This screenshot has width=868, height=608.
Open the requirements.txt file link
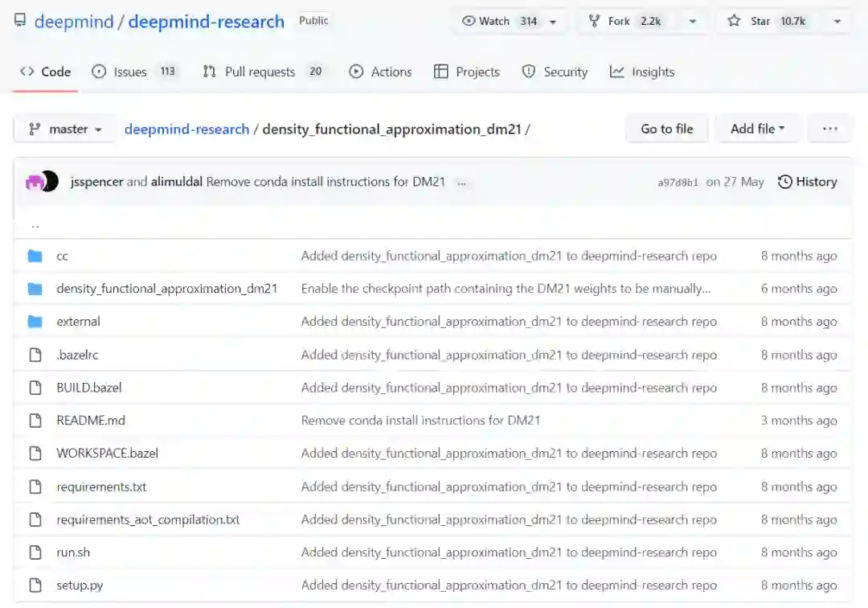click(x=101, y=487)
